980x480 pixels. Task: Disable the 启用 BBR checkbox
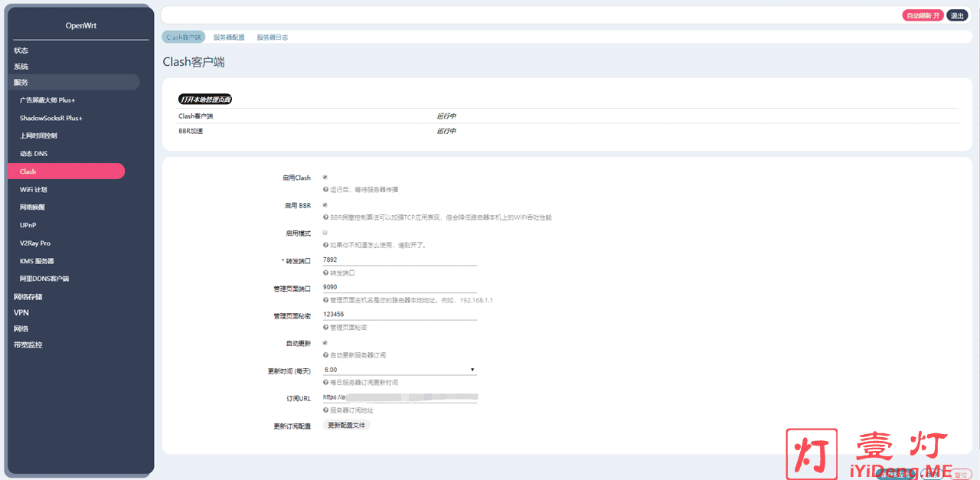(325, 205)
